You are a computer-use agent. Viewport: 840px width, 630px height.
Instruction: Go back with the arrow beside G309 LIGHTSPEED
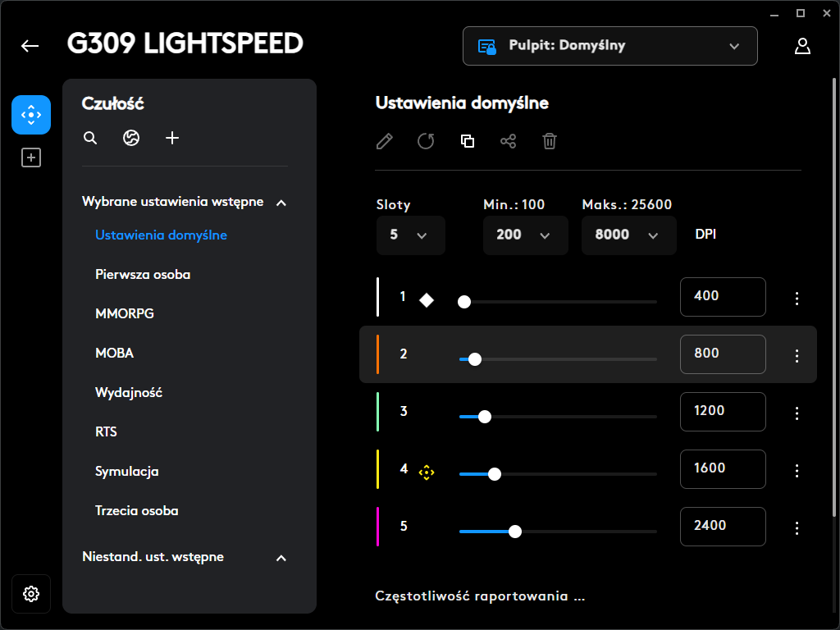(30, 46)
